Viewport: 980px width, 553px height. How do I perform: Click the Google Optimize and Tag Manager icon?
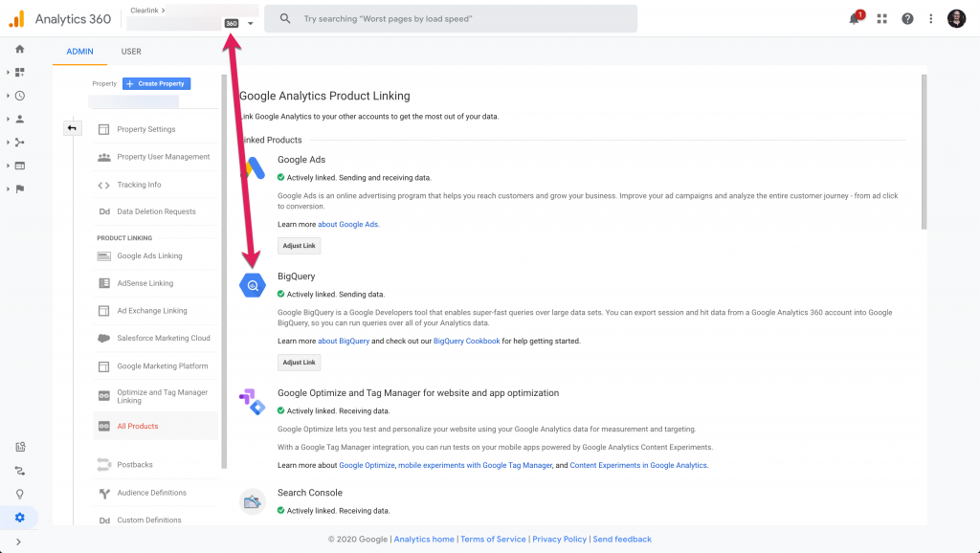click(x=253, y=402)
